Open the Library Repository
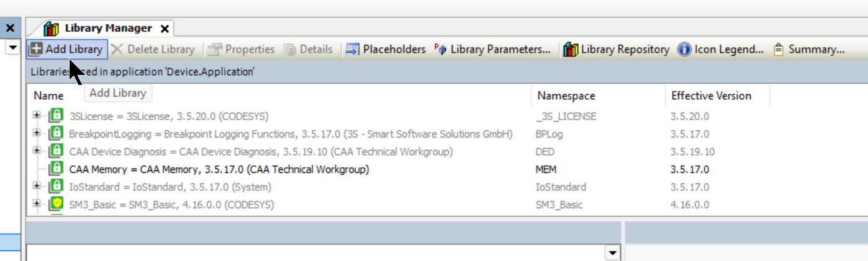This screenshot has width=868, height=261. (617, 49)
